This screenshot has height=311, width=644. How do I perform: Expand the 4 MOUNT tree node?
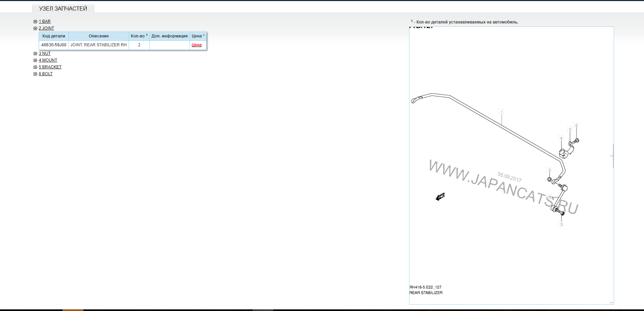point(35,60)
